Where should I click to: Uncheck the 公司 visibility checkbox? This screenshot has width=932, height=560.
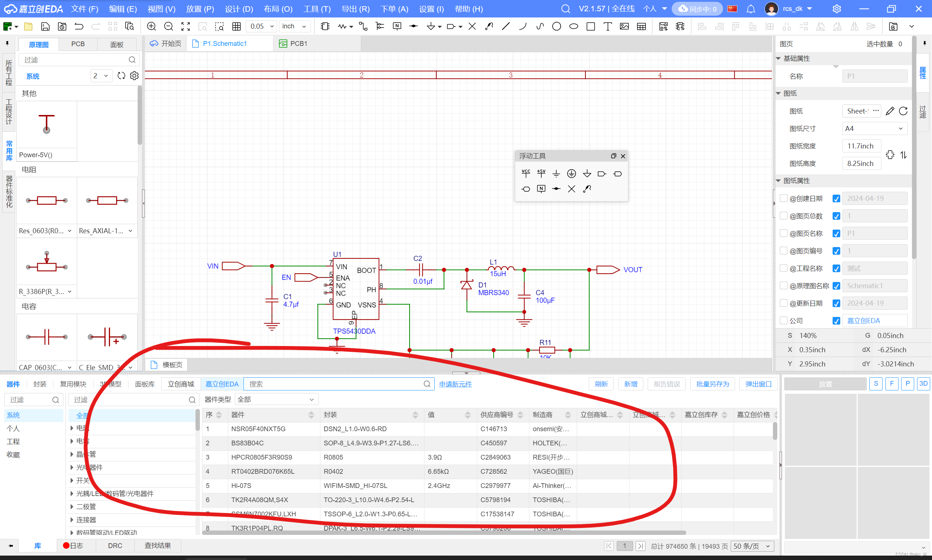click(x=836, y=321)
